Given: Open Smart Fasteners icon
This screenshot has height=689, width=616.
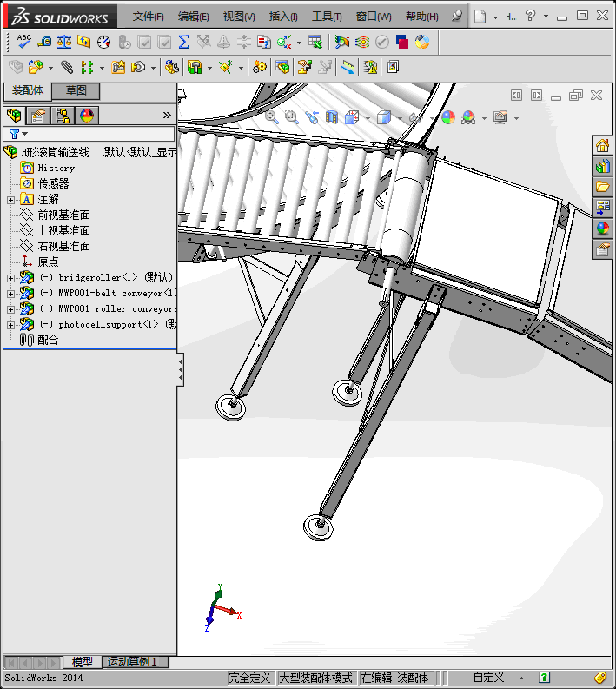Looking at the screenshot, I should coord(118,67).
